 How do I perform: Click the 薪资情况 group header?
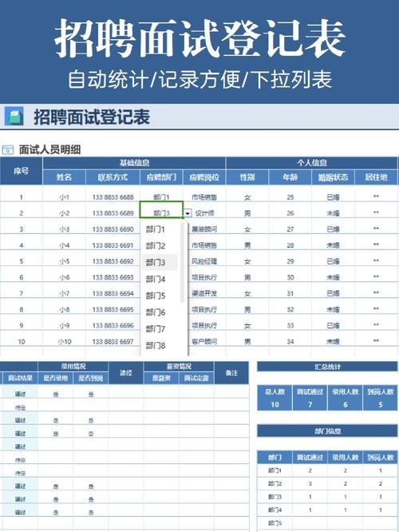tap(179, 367)
